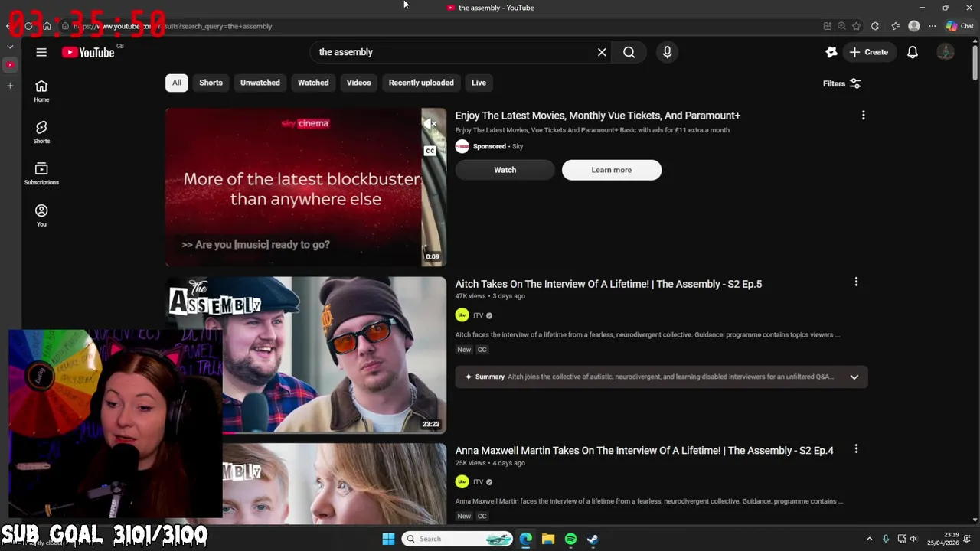This screenshot has height=551, width=980.
Task: Select the Videos filter chip
Action: pyautogui.click(x=358, y=83)
